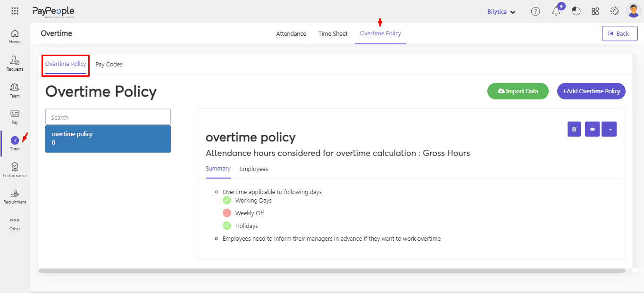Click the Add Overtime Policy button
This screenshot has width=644, height=293.
[x=591, y=91]
